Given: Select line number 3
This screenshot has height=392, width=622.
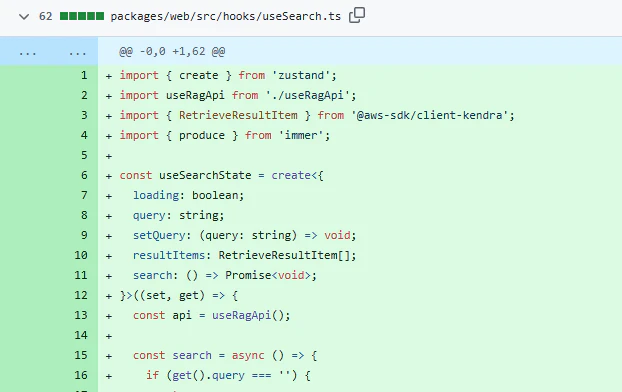Looking at the screenshot, I should click(x=84, y=115).
